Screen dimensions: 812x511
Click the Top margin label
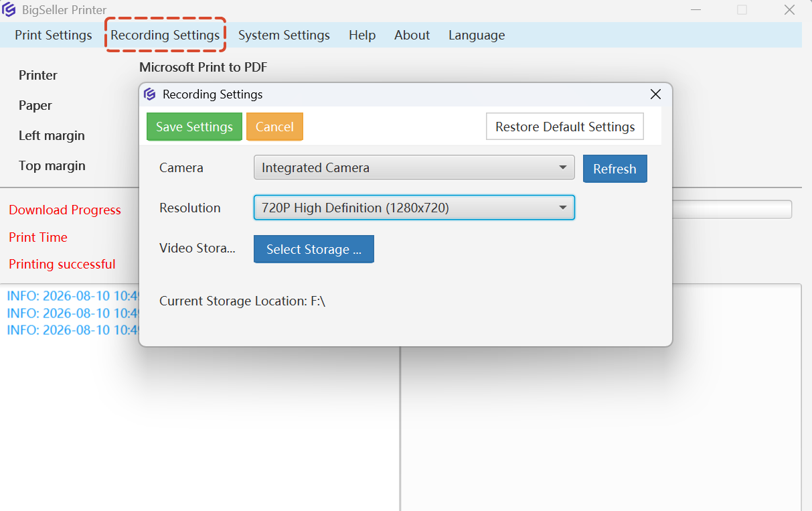[52, 165]
